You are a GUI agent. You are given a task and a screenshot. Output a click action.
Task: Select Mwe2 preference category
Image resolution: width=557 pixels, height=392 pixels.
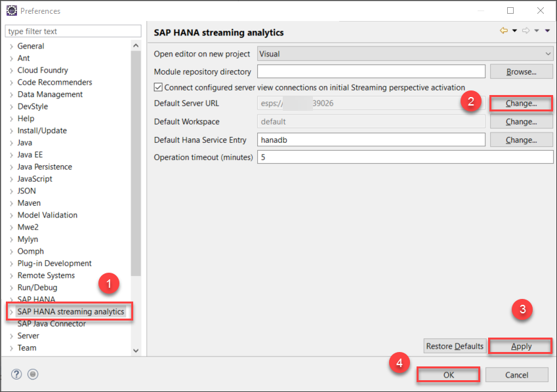(28, 227)
